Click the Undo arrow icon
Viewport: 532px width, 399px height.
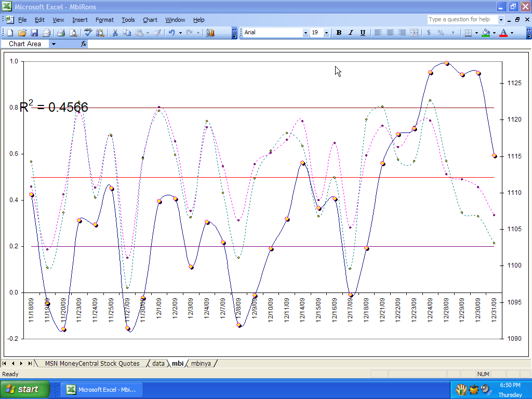pyautogui.click(x=171, y=33)
